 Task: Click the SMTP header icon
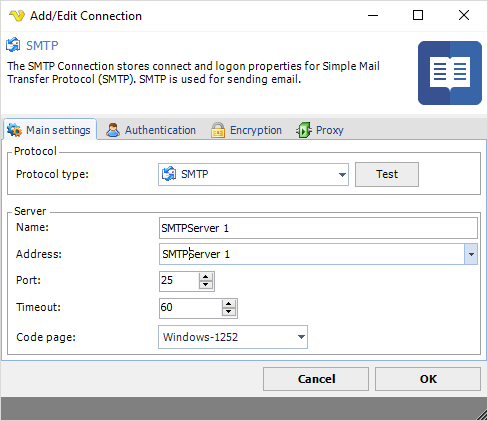tap(13, 45)
